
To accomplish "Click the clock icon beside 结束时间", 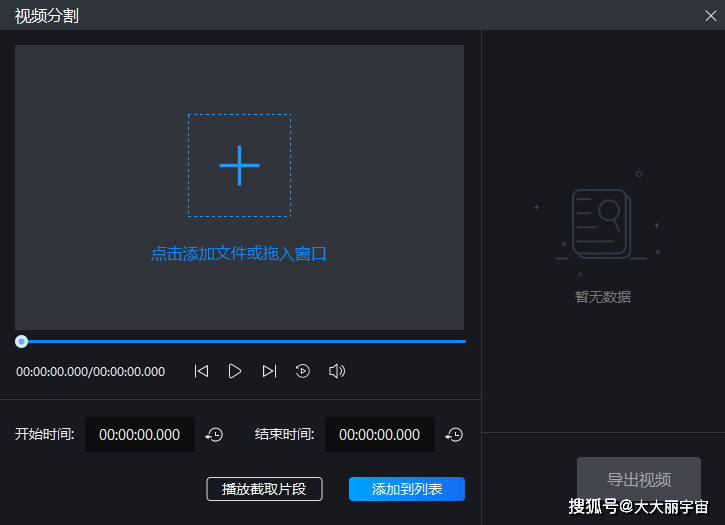I will coord(454,435).
